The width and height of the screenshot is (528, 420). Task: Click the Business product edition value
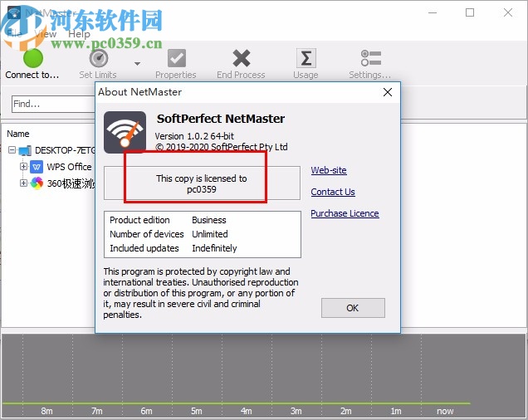[x=209, y=220]
